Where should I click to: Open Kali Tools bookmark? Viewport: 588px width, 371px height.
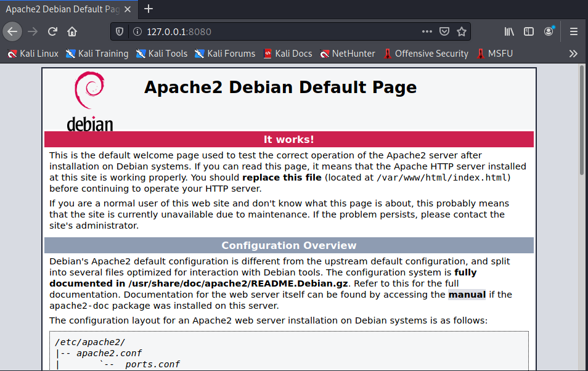click(161, 54)
